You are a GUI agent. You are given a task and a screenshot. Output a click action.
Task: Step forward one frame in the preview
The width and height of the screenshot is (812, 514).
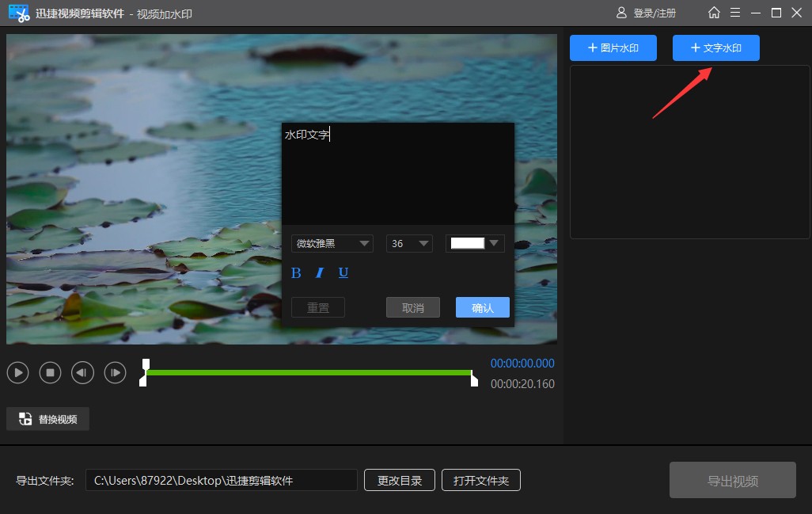pos(115,372)
